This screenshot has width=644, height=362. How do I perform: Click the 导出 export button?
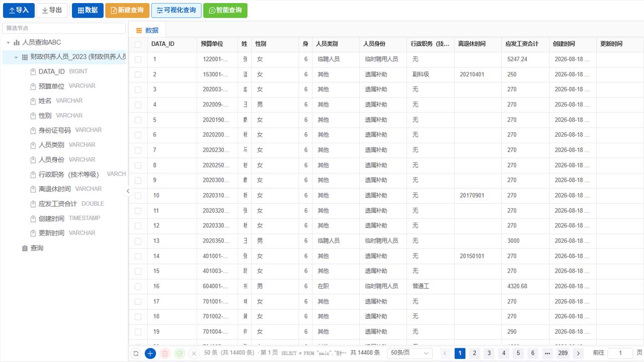click(x=52, y=10)
